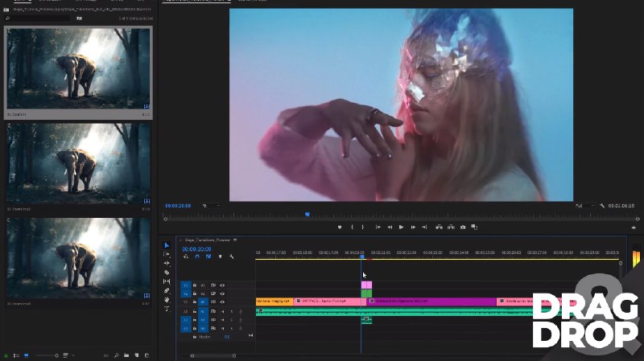Go to In point
The image size is (644, 361).
tap(378, 227)
